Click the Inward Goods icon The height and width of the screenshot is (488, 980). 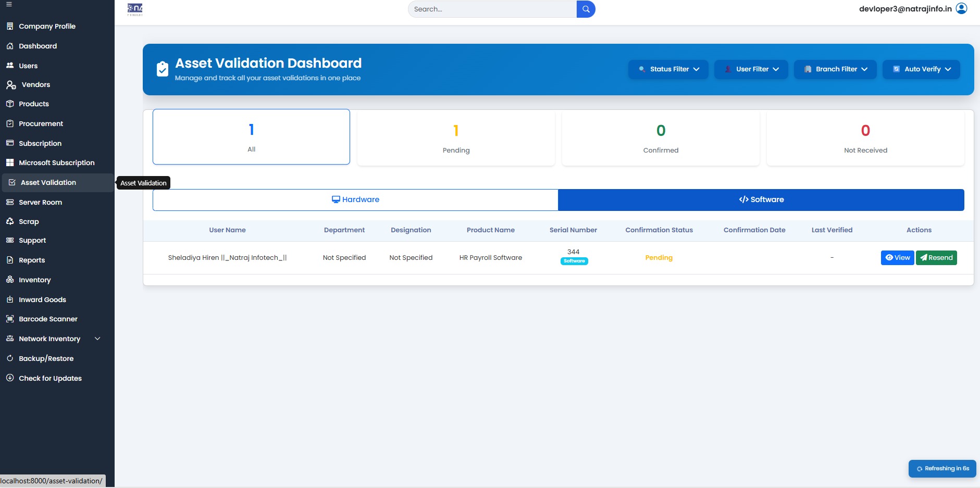[x=10, y=299]
